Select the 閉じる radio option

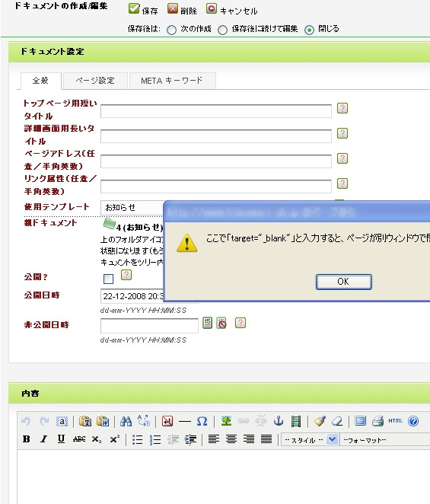point(309,30)
